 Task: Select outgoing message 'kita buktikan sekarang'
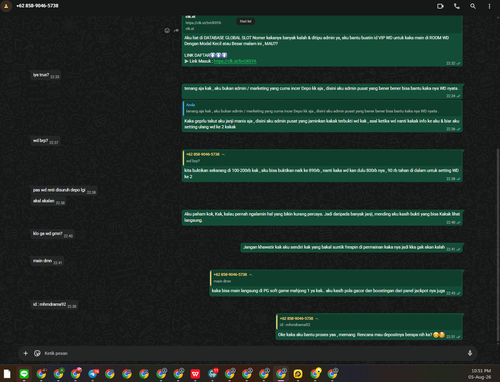(x=322, y=166)
